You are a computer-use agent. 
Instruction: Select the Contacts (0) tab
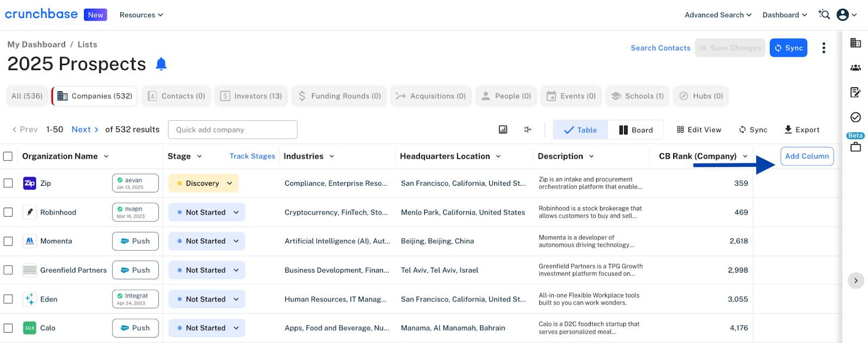pyautogui.click(x=176, y=96)
